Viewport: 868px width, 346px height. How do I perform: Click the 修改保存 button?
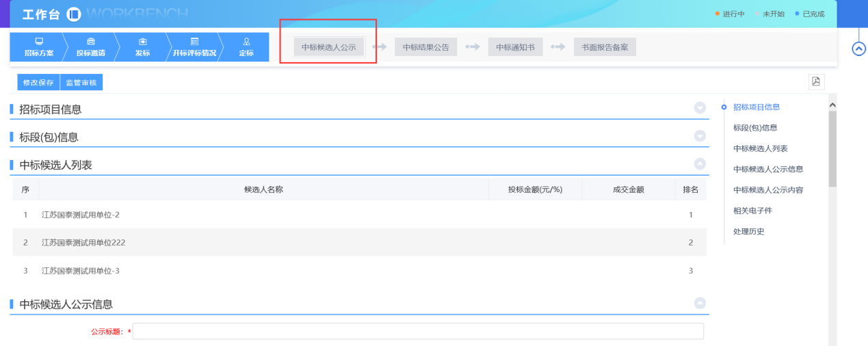click(38, 83)
